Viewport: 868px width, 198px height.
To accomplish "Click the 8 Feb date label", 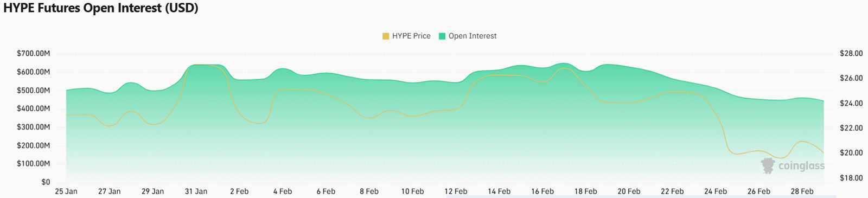I will click(x=369, y=191).
